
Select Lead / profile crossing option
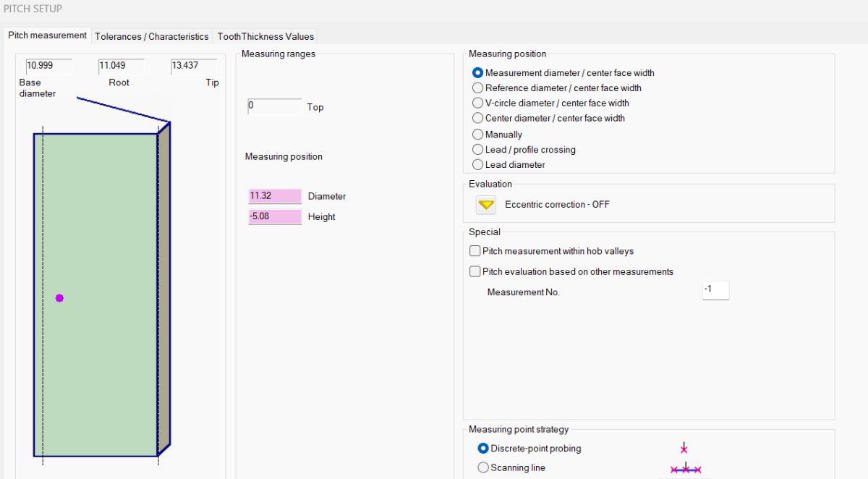click(x=477, y=150)
